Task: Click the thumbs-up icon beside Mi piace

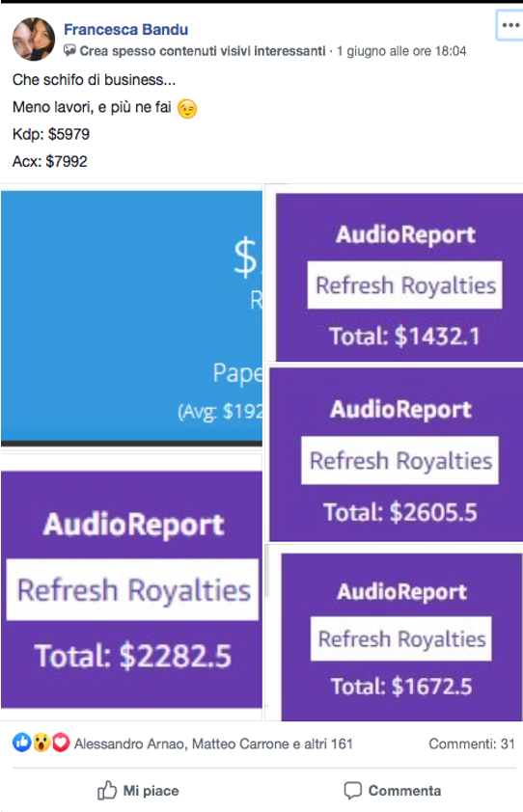Action: 107,790
